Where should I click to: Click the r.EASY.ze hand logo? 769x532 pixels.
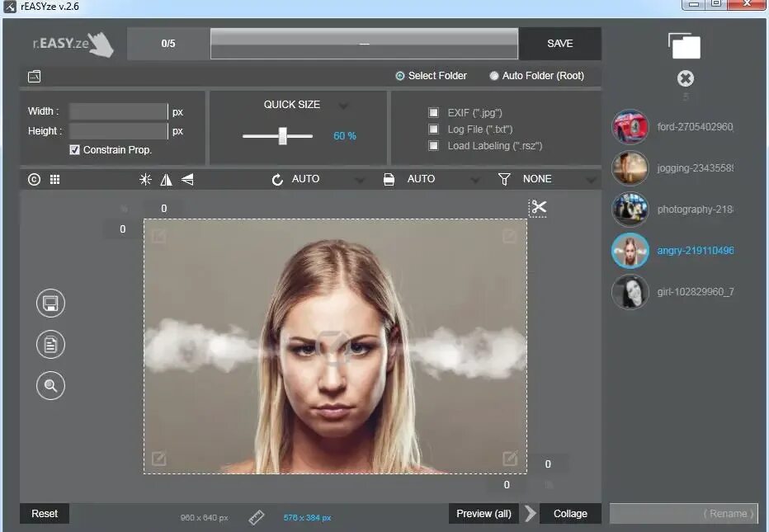73,45
